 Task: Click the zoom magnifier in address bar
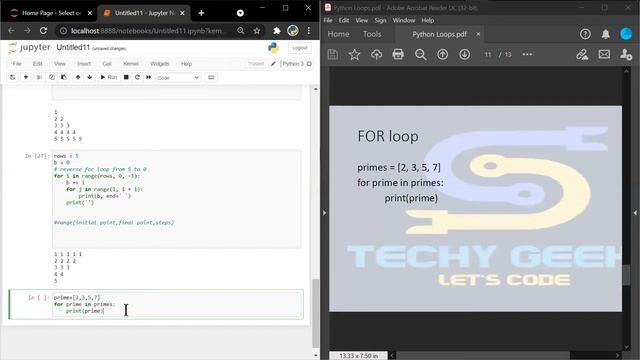click(241, 31)
